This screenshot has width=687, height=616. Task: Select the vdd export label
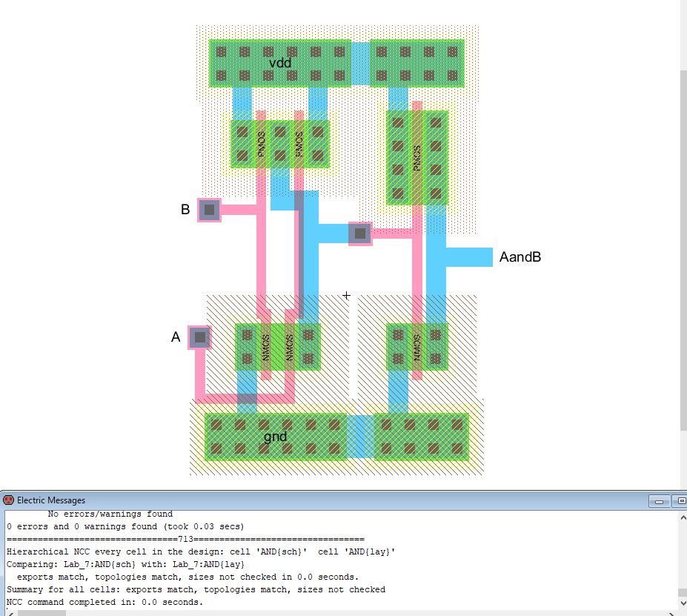(280, 63)
